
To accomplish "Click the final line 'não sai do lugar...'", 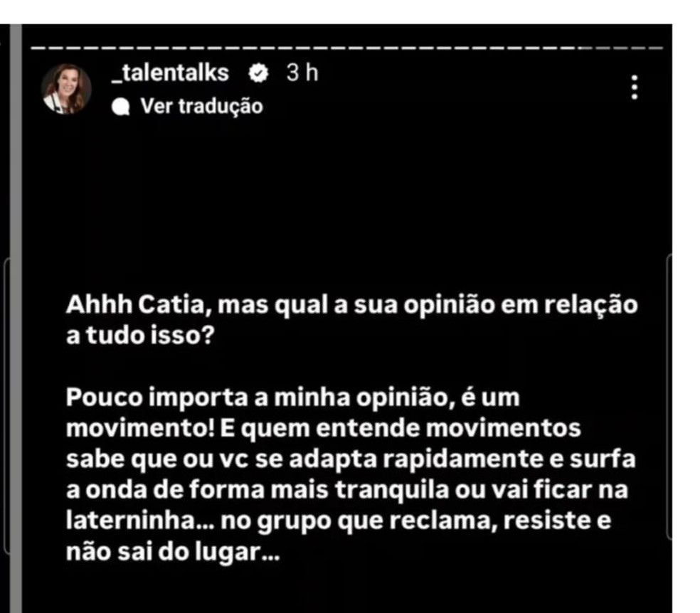I will [173, 553].
